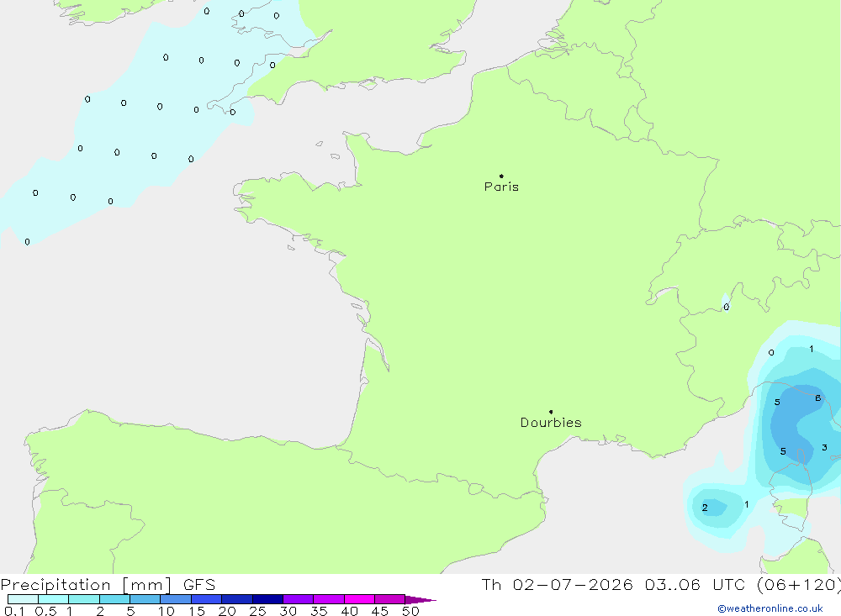
Task: Click the "20" legend scale label
Action: pyautogui.click(x=227, y=611)
